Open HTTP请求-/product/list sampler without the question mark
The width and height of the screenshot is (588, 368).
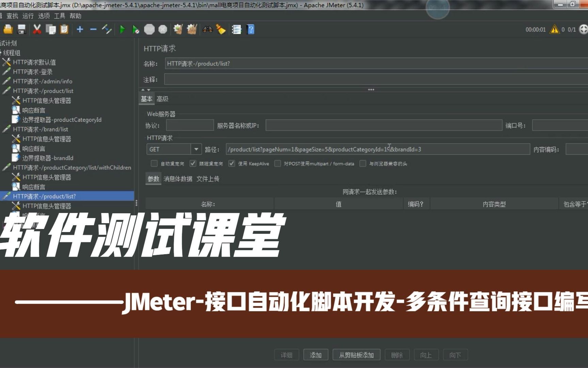tap(43, 91)
